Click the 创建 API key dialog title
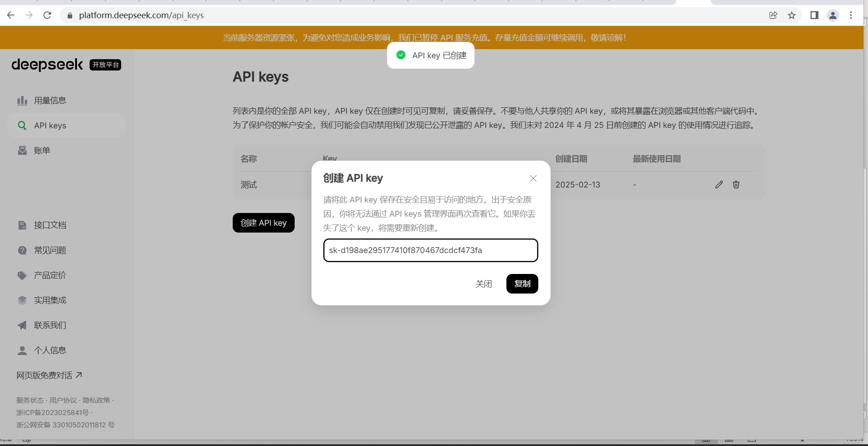Image resolution: width=868 pixels, height=446 pixels. coord(353,178)
